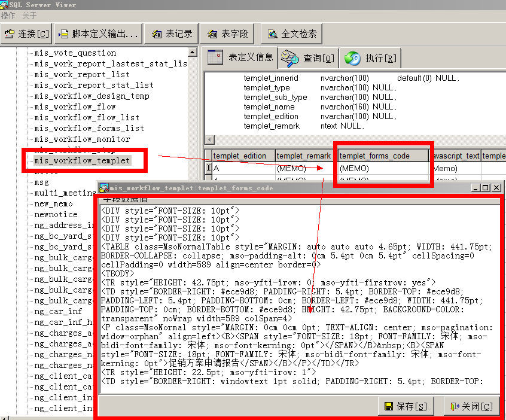Click the 表记录 table records button
Screen dimensions: 506x420
pyautogui.click(x=172, y=34)
